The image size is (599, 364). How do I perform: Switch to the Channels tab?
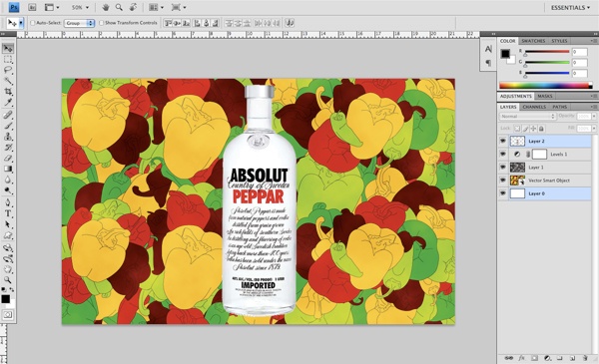pos(534,107)
